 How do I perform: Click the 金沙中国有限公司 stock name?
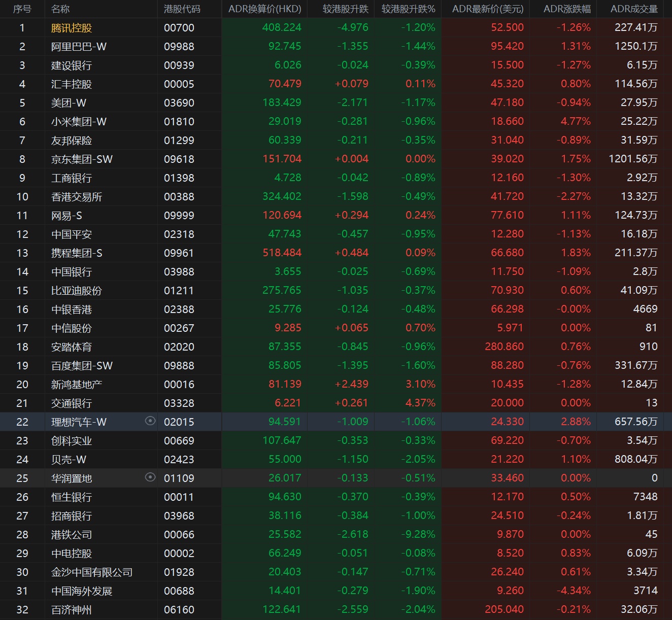(92, 572)
